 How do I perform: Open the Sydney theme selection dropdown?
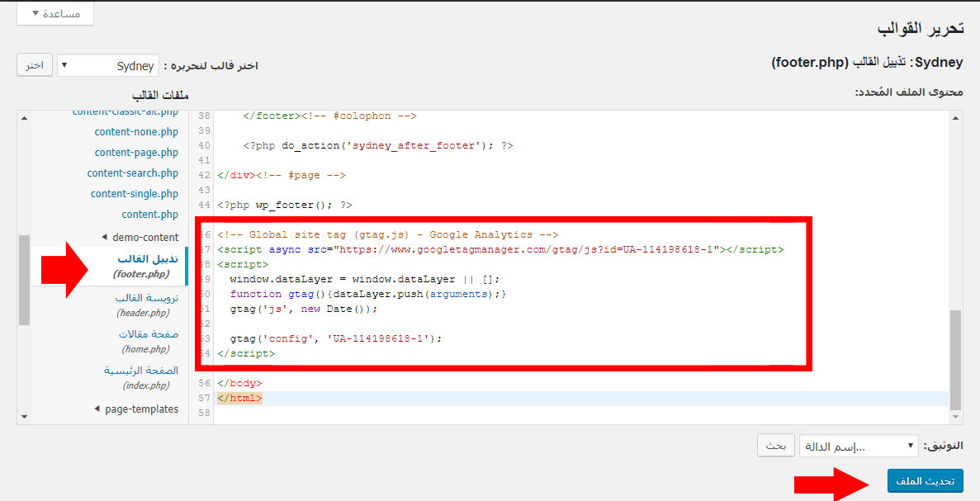(108, 65)
